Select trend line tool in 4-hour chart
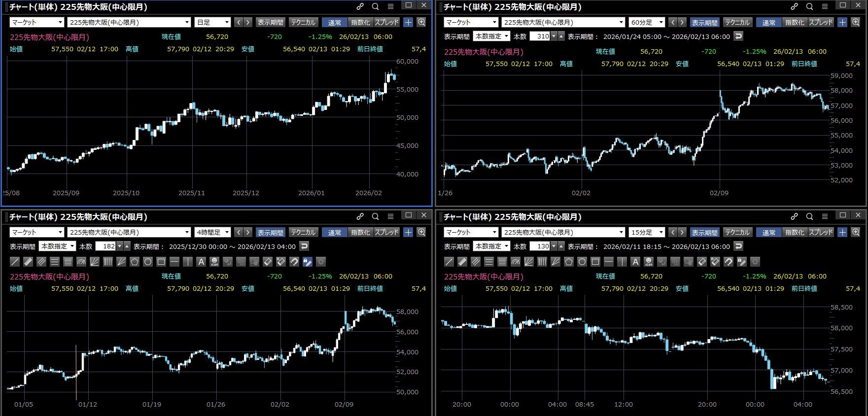The height and width of the screenshot is (416, 868). pyautogui.click(x=15, y=262)
